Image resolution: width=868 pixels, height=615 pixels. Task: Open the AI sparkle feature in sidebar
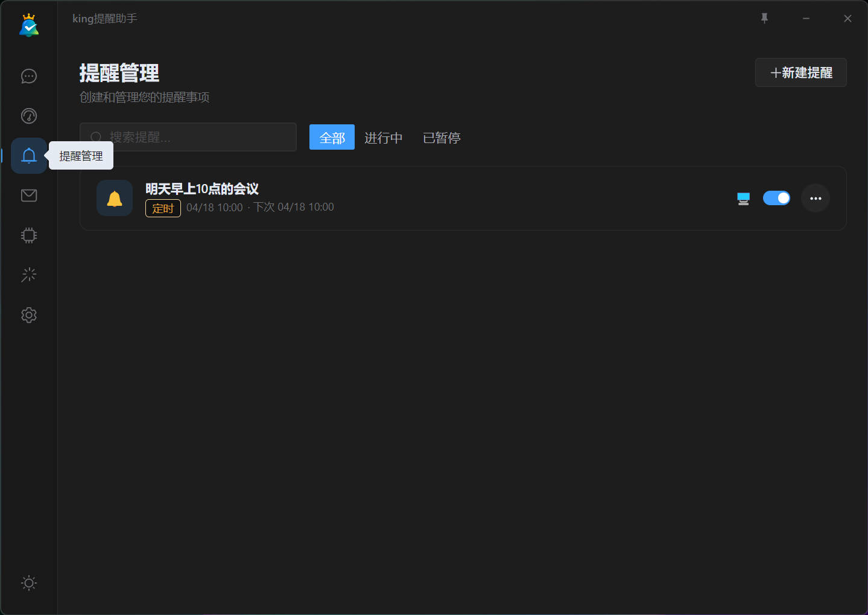(x=28, y=275)
